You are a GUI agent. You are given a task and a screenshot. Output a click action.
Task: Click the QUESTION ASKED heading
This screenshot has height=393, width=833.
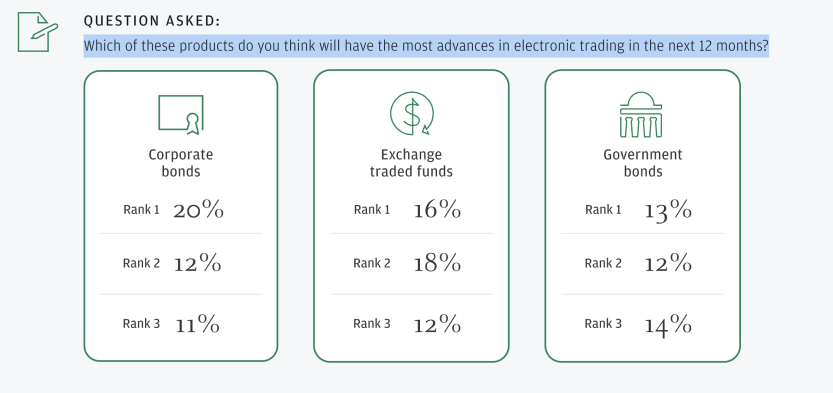(x=152, y=21)
